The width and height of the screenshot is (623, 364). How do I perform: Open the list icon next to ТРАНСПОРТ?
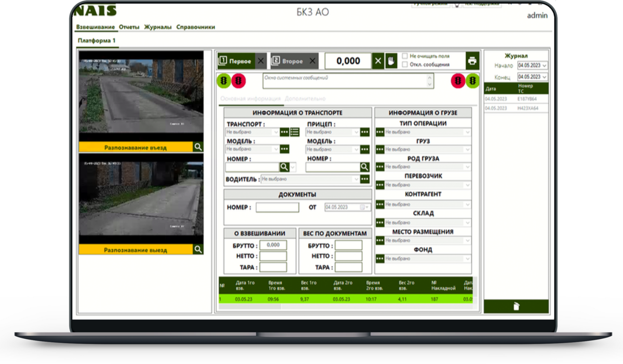click(295, 132)
